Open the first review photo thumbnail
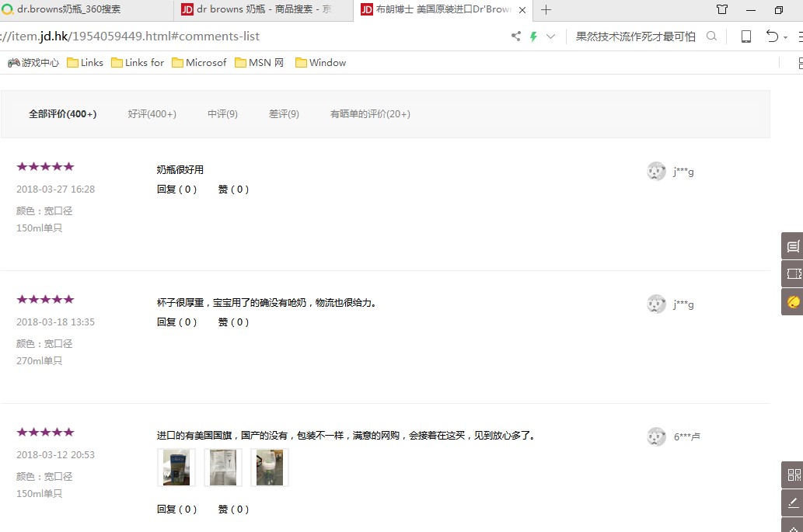Viewport: 803px width, 532px height. point(176,468)
